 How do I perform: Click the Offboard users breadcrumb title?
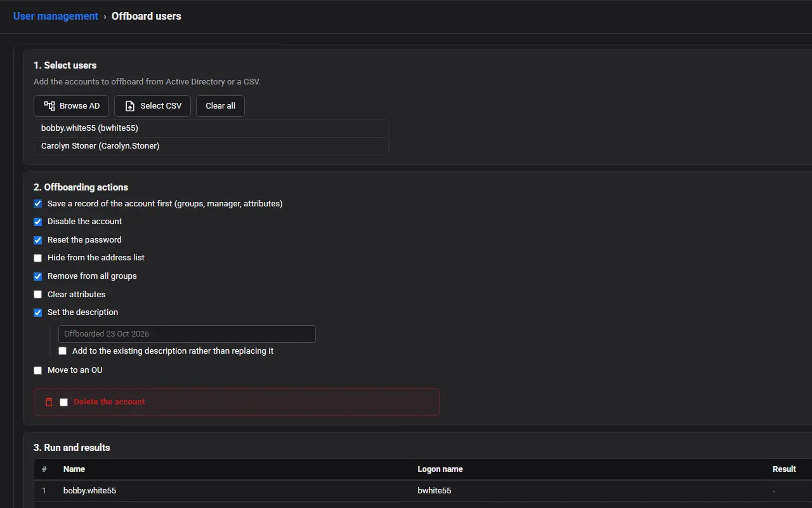point(147,17)
